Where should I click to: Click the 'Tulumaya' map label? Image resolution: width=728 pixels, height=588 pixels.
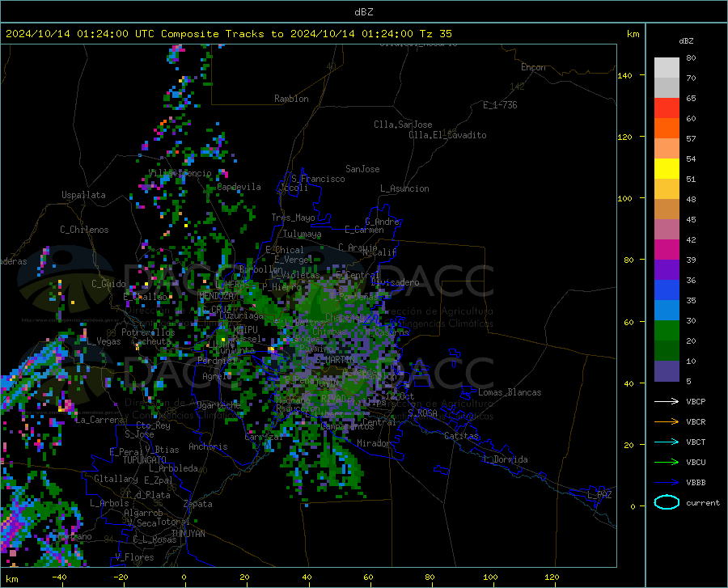tap(303, 234)
